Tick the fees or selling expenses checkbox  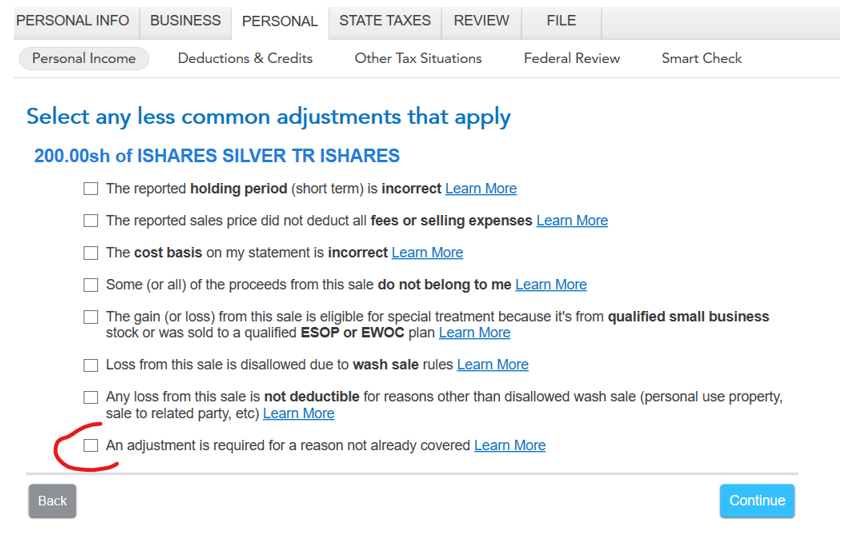point(91,221)
